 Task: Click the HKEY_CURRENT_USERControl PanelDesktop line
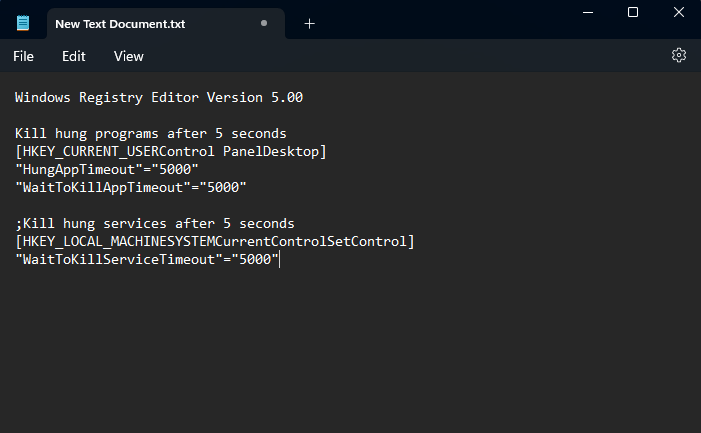(170, 151)
